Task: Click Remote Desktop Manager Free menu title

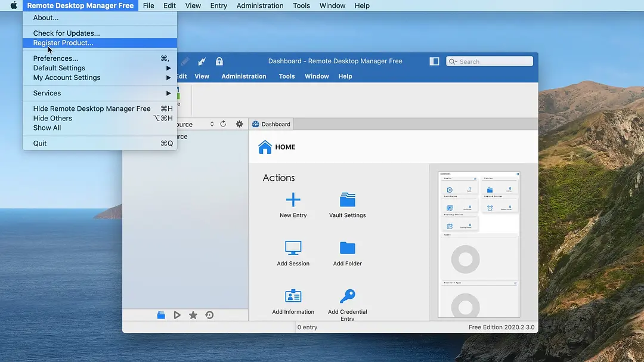Action: point(80,5)
